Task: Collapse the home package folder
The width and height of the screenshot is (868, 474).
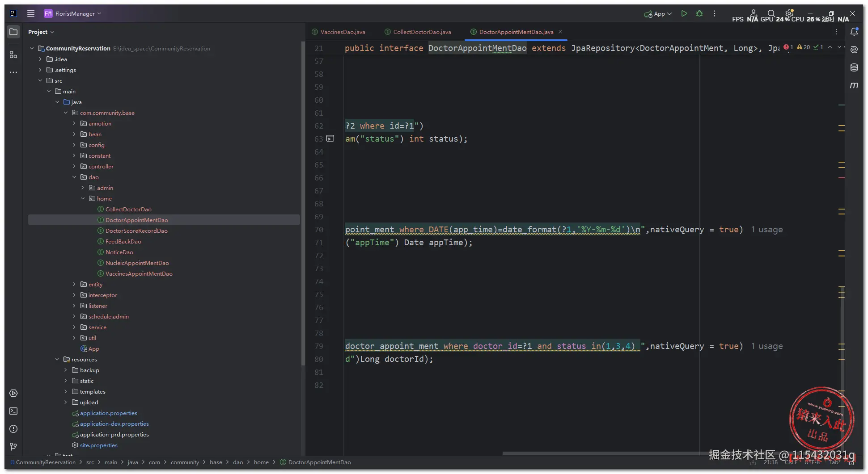Action: coord(83,199)
